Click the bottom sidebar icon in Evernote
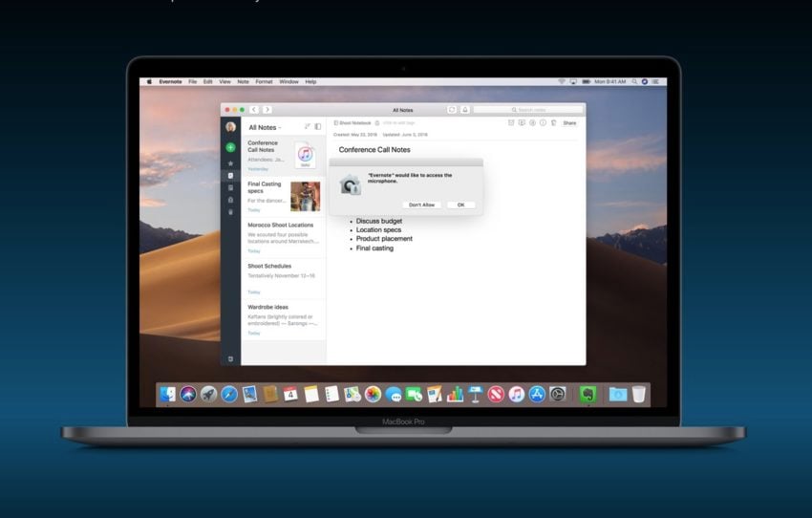Viewport: 812px width, 518px height. click(230, 359)
